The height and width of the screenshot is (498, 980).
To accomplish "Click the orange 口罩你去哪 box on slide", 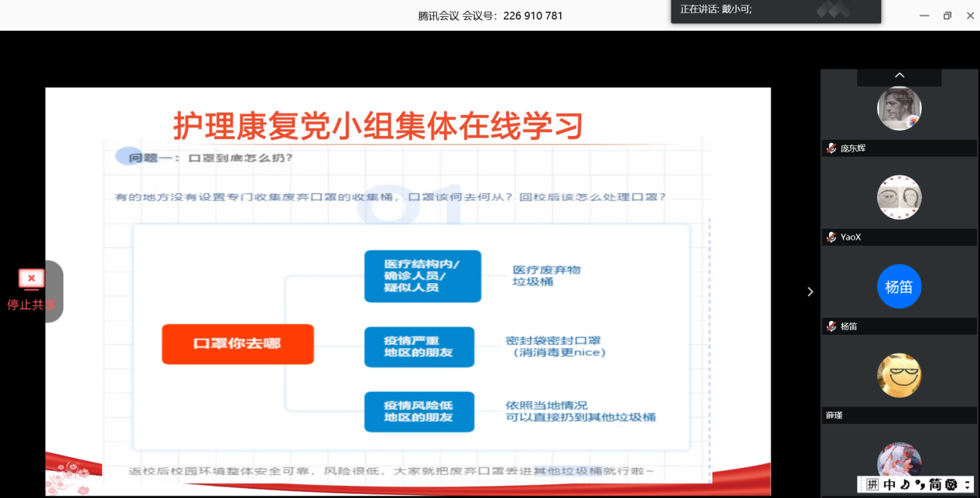I will (x=237, y=344).
